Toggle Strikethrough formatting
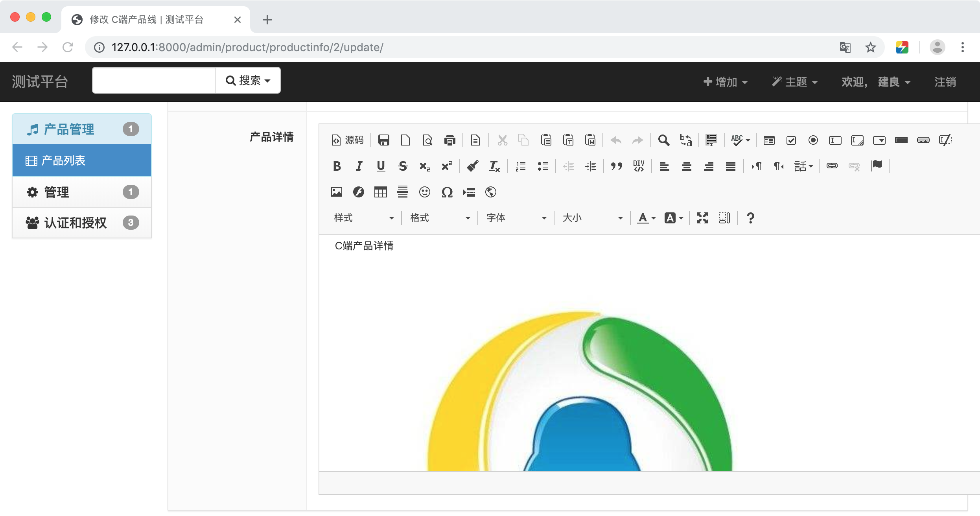The image size is (980, 516). [x=403, y=166]
